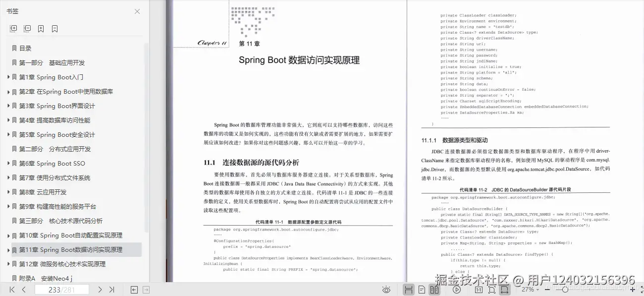Start slideshow play button
Image resolution: width=644 pixels, height=296 pixels.
coord(457,290)
